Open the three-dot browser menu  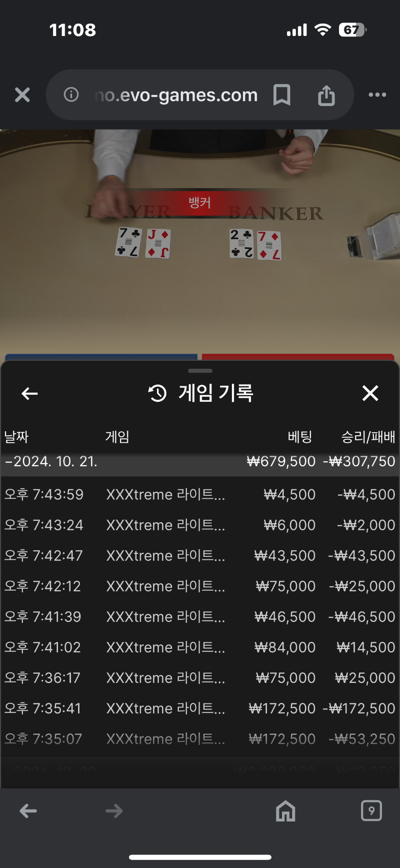click(377, 95)
